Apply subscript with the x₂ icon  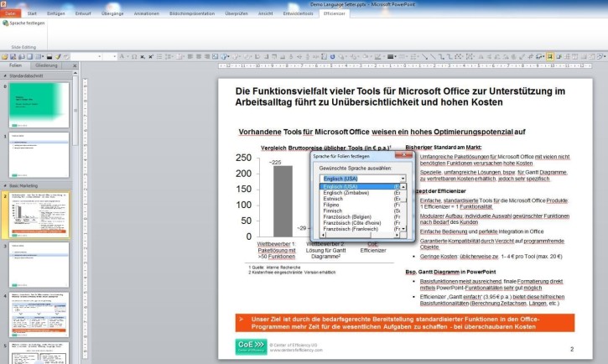pyautogui.click(x=143, y=56)
